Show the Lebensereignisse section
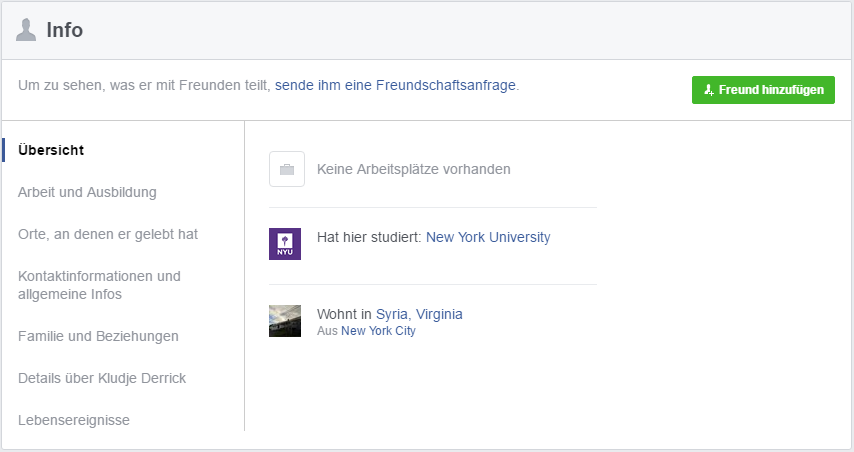 click(x=74, y=420)
